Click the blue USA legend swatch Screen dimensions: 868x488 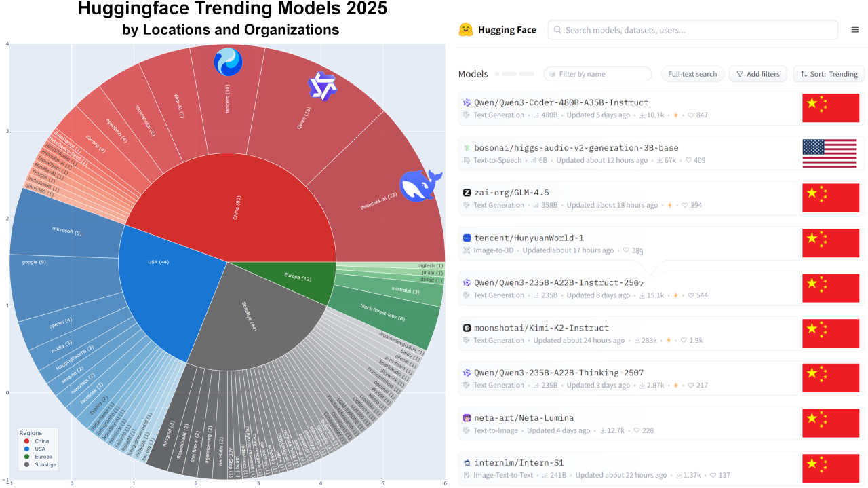pyautogui.click(x=25, y=449)
